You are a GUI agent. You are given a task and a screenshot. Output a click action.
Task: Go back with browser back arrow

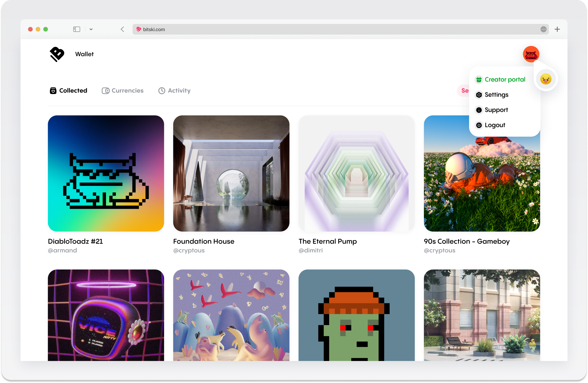(122, 29)
